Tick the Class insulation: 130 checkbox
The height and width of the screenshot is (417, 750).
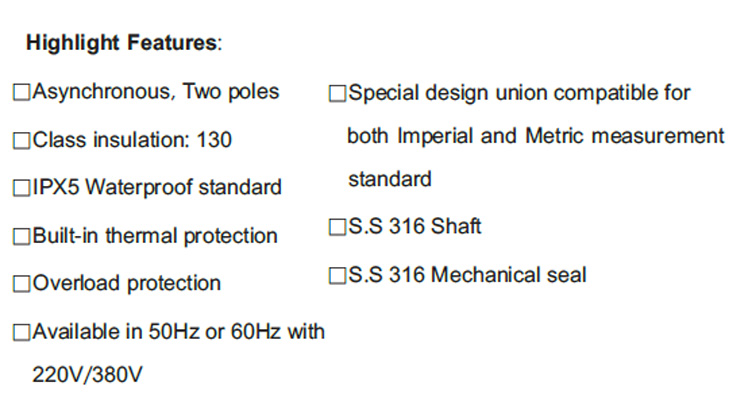click(22, 141)
